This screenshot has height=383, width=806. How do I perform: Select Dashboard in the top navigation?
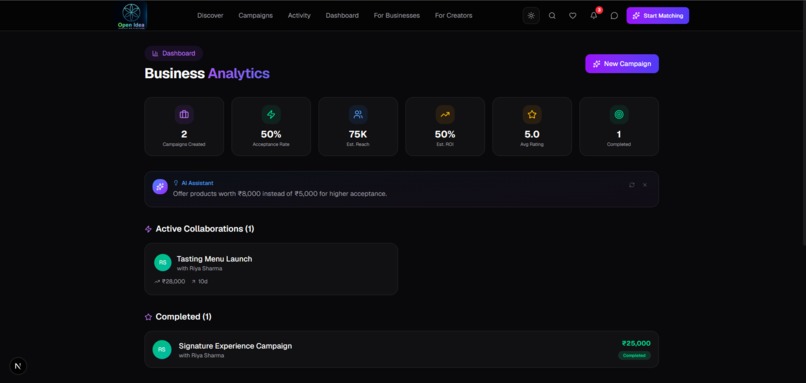[342, 15]
